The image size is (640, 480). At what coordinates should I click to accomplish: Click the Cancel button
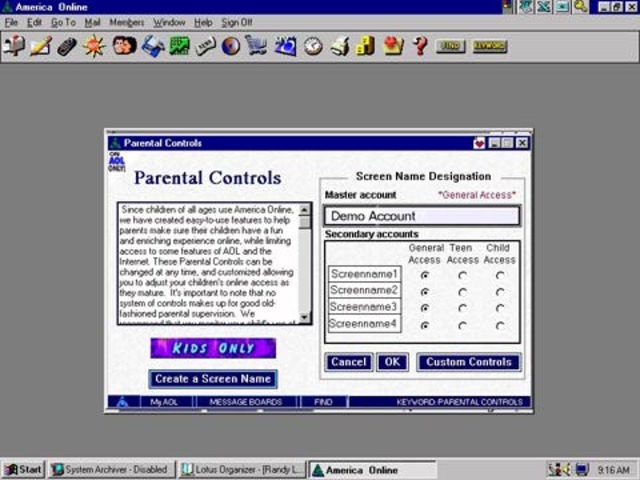349,362
